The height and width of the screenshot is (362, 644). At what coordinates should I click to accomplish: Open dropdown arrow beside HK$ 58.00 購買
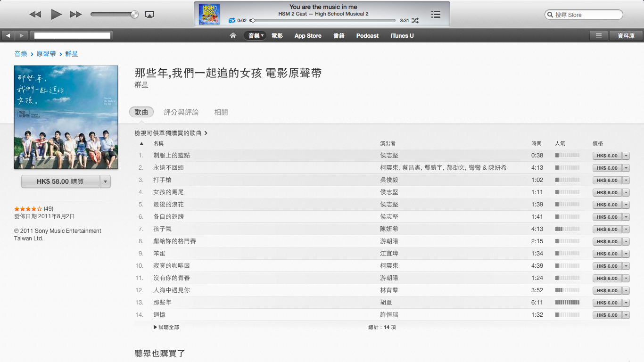tap(105, 181)
